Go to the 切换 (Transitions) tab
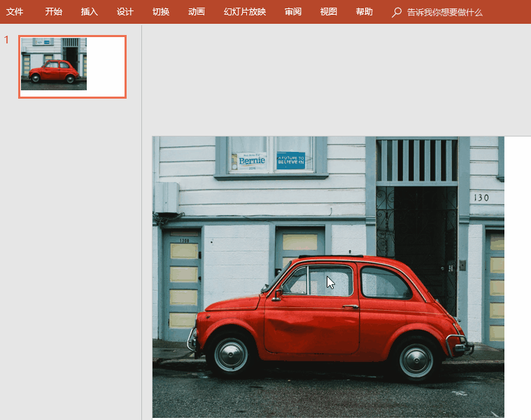The height and width of the screenshot is (420, 531). click(161, 12)
